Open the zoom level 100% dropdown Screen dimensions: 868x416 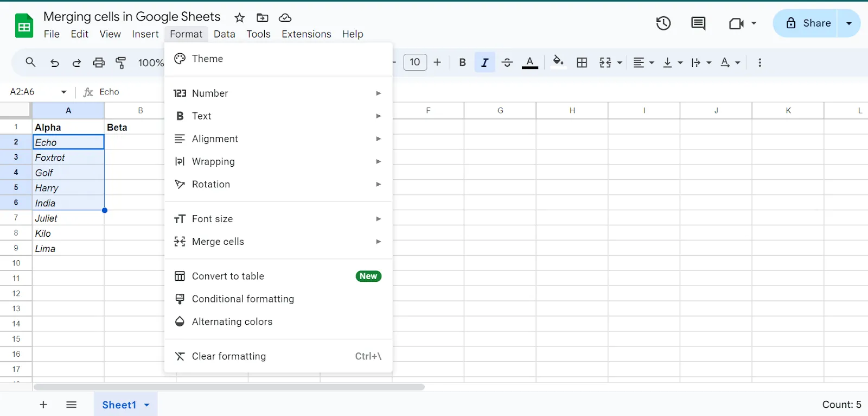click(151, 62)
